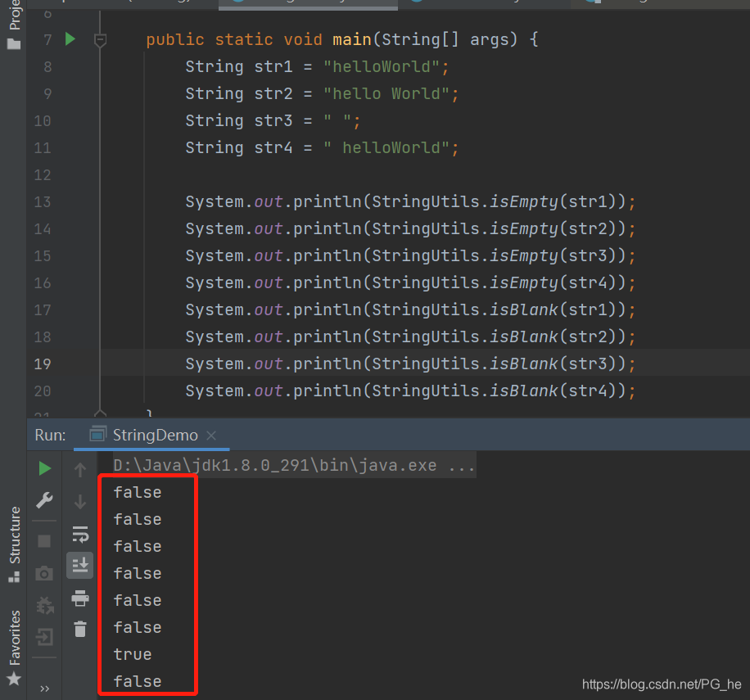
Task: Print console output using the printer icon
Action: pyautogui.click(x=79, y=598)
